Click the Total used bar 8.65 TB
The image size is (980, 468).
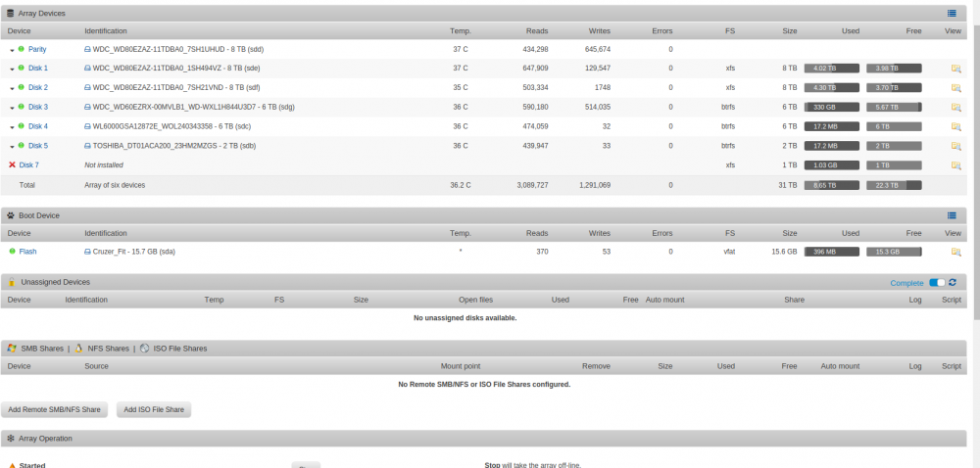click(x=831, y=185)
